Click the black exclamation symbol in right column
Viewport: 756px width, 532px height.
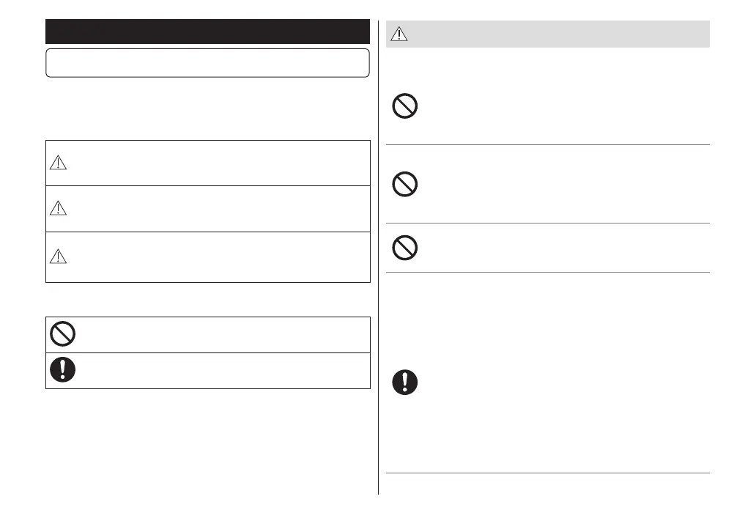(x=405, y=383)
